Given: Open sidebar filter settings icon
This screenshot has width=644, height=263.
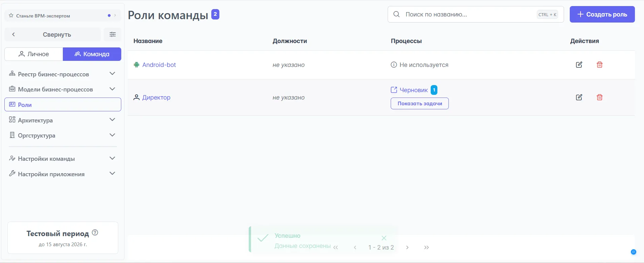Looking at the screenshot, I should [113, 34].
